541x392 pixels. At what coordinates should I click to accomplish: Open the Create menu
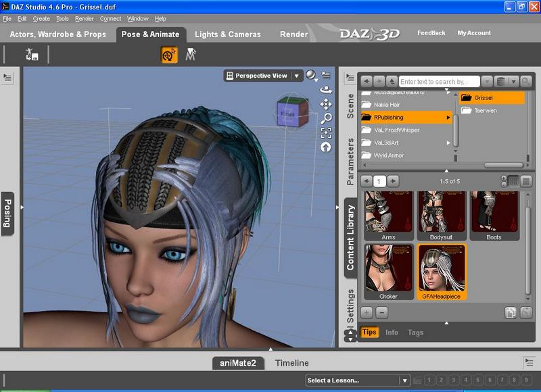(41, 19)
